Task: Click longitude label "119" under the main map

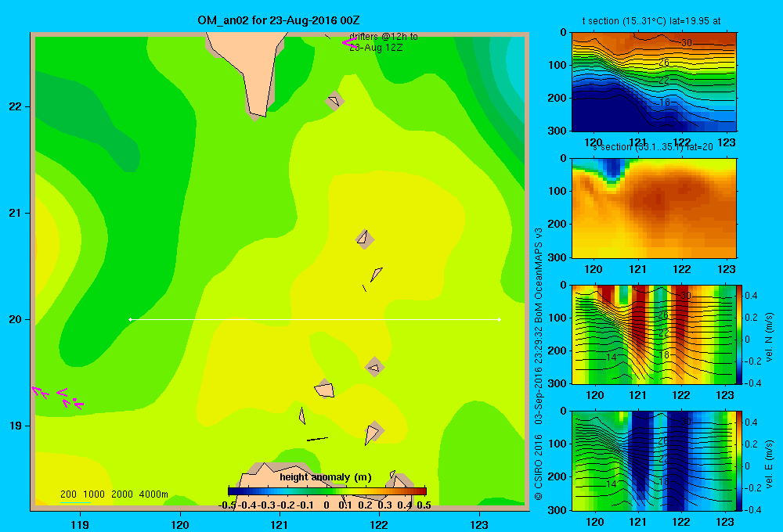Action: [80, 524]
